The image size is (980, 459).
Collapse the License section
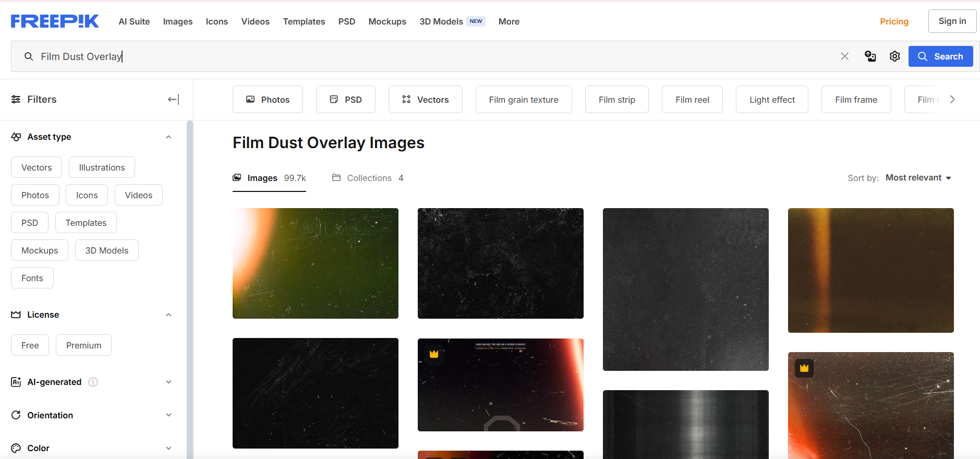(x=168, y=315)
